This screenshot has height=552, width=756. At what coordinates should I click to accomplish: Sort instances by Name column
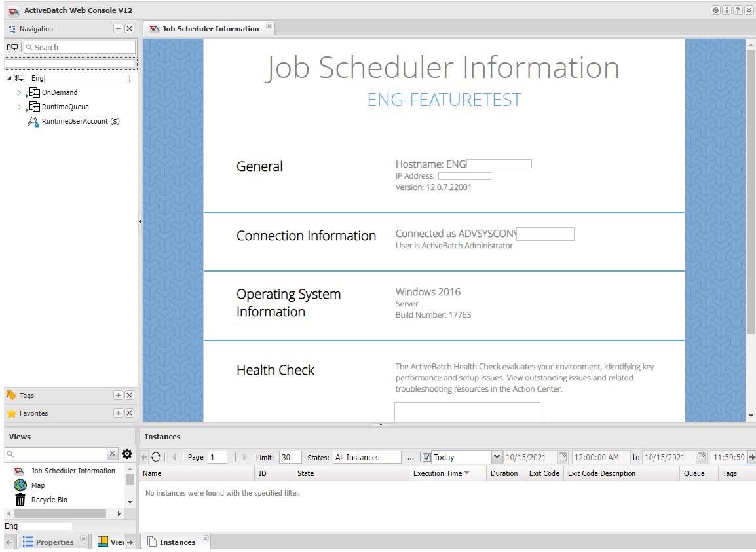197,473
